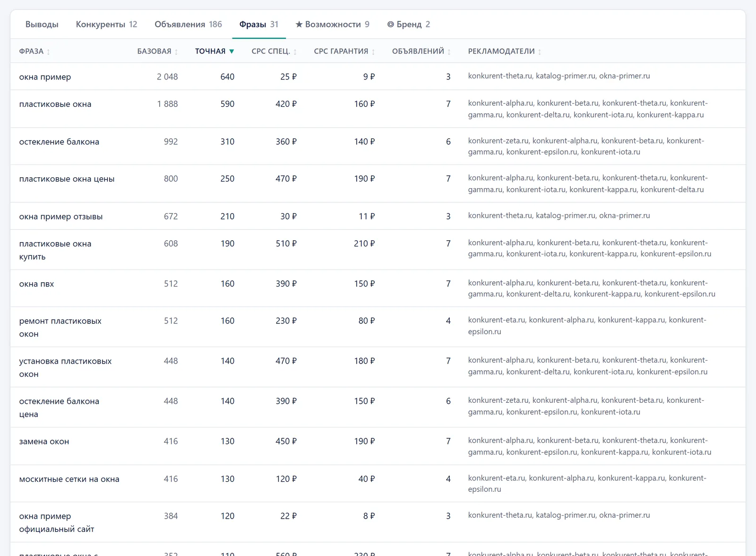Click advertisers list in 'окна пример' row

click(x=559, y=76)
